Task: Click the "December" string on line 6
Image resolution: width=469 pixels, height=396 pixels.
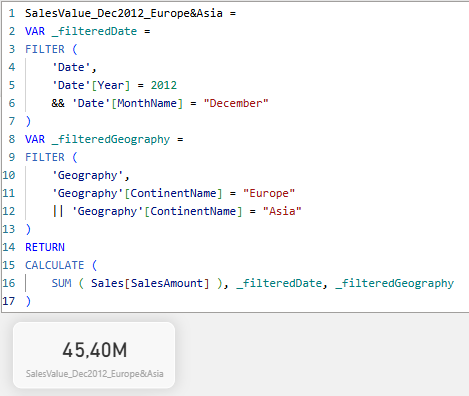Action: (236, 103)
